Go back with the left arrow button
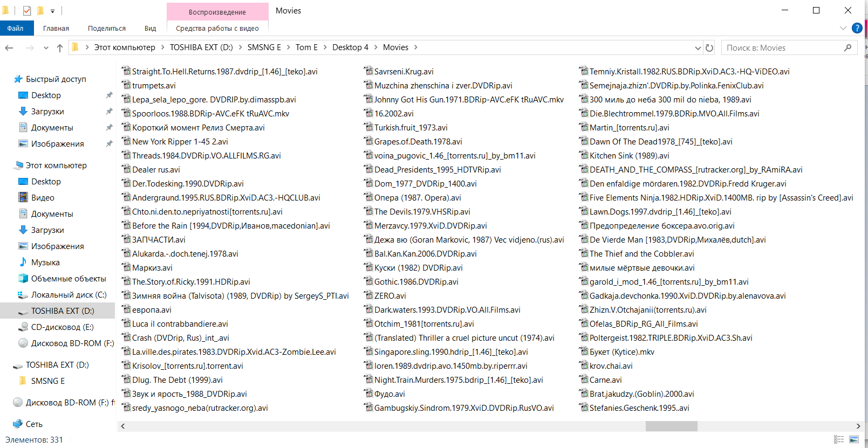868x448 pixels. click(9, 48)
